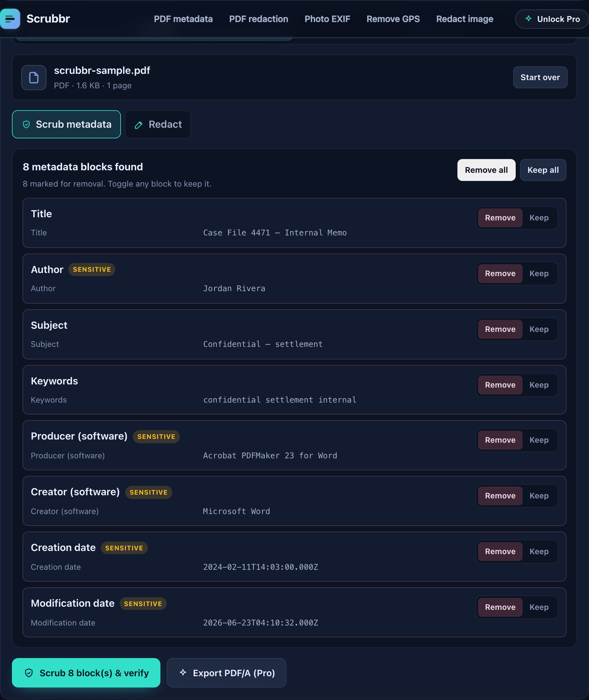The image size is (589, 700).
Task: Click '8 marked for removal' hint text
Action: coord(117,184)
